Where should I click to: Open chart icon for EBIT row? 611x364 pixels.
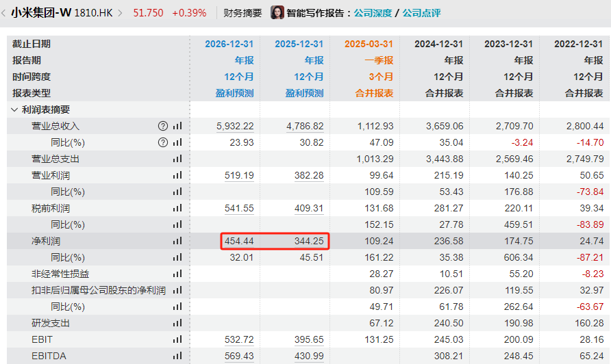(177, 339)
